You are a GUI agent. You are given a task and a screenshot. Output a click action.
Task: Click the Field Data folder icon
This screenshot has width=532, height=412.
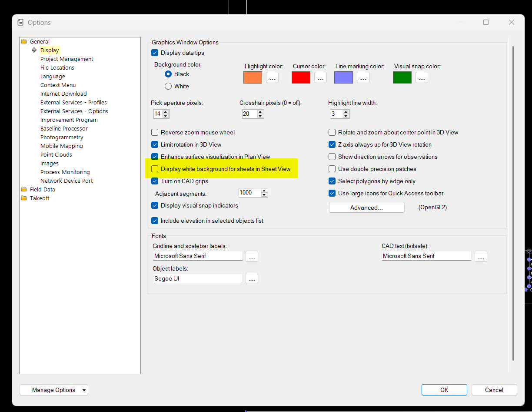tap(24, 190)
